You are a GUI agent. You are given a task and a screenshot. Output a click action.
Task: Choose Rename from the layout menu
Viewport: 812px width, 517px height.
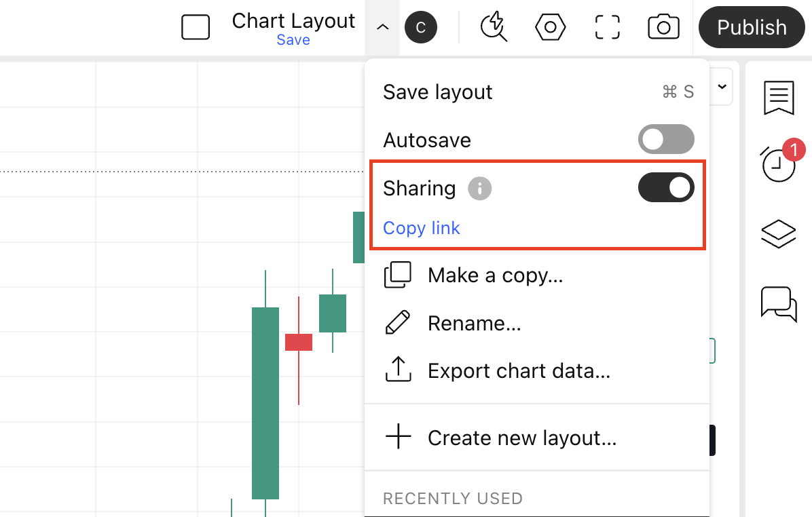[x=474, y=323]
